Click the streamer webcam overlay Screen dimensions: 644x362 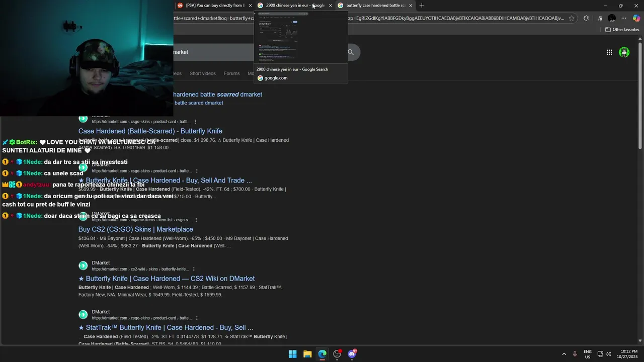[87, 58]
